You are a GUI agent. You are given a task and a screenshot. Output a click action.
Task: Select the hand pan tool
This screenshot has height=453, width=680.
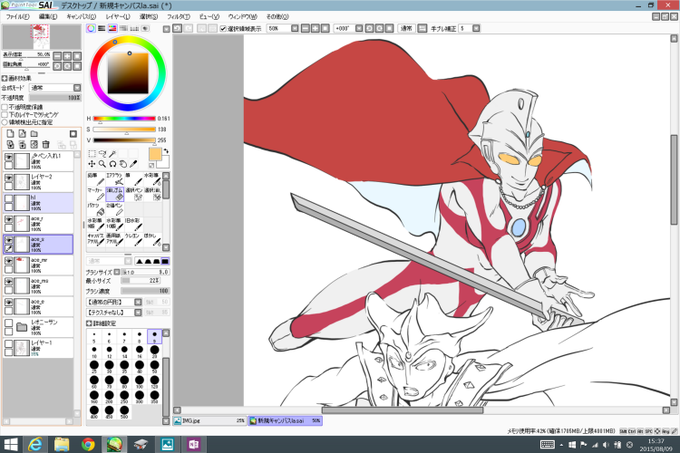[123, 164]
